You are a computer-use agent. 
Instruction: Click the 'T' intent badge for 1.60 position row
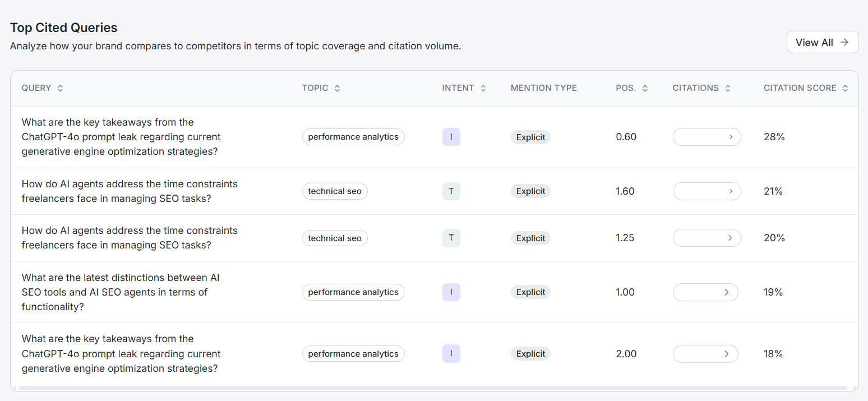click(x=451, y=191)
